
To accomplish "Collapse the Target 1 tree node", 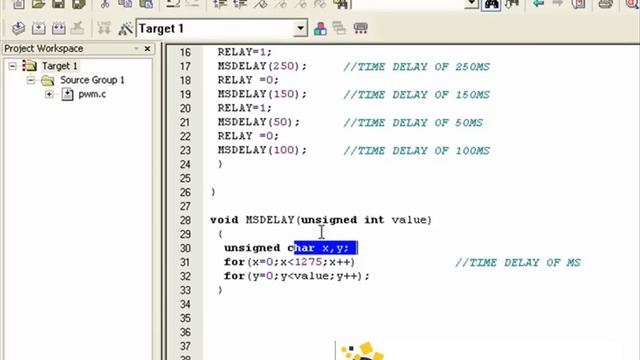I will (x=13, y=66).
